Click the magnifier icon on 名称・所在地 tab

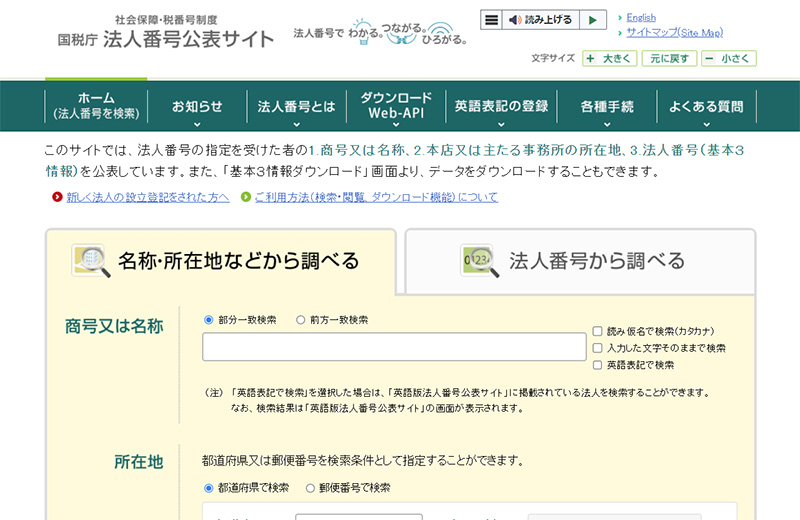[91, 261]
